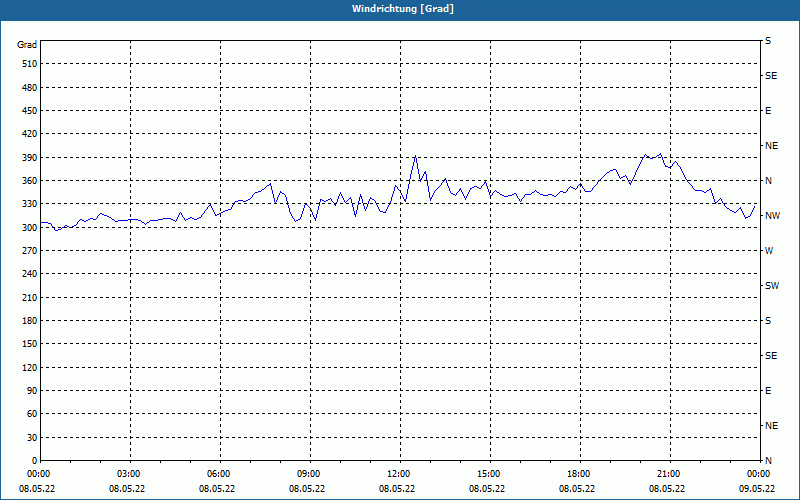Click the '08.05.22' date beneath 12:00
This screenshot has width=800, height=500.
396,489
